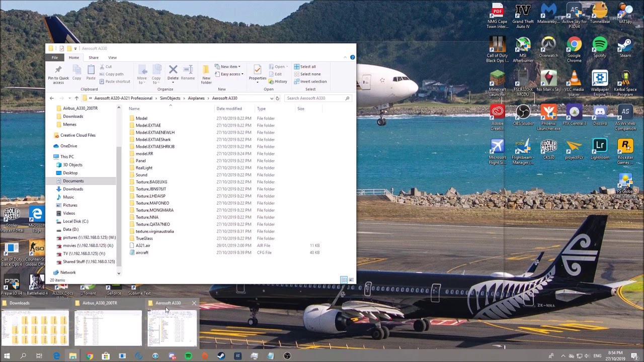Select the TrueGlass folder
Screen dimensions: 644x362
pyautogui.click(x=144, y=238)
